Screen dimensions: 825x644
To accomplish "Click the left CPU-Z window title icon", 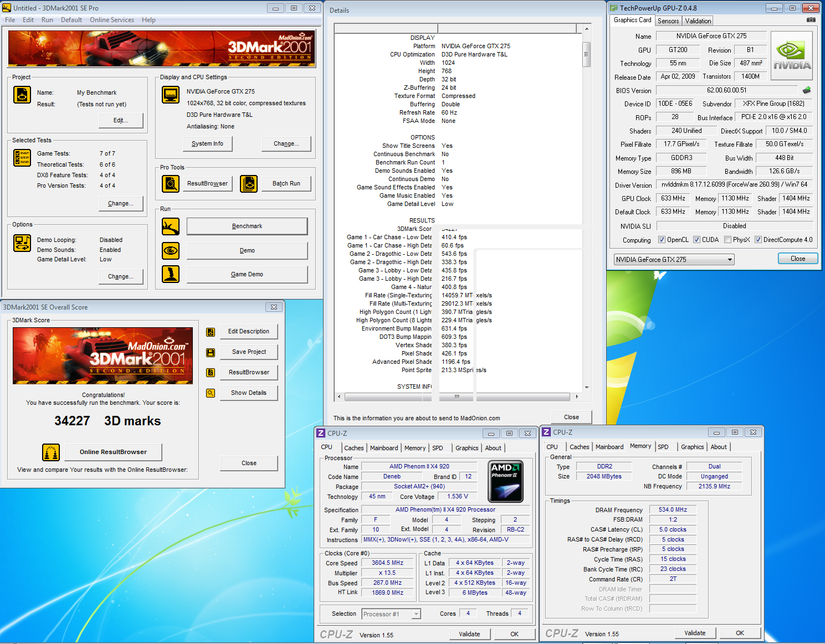I will click(x=321, y=433).
